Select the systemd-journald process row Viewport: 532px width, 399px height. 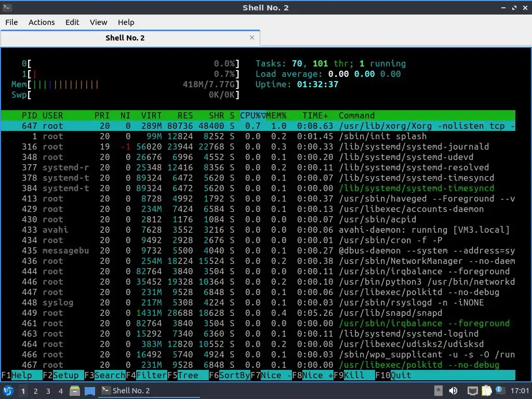[x=258, y=147]
